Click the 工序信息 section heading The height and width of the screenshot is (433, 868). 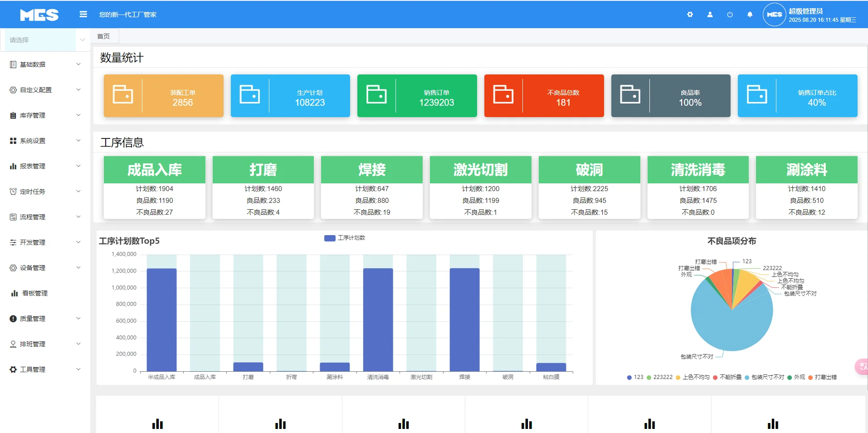(x=122, y=143)
